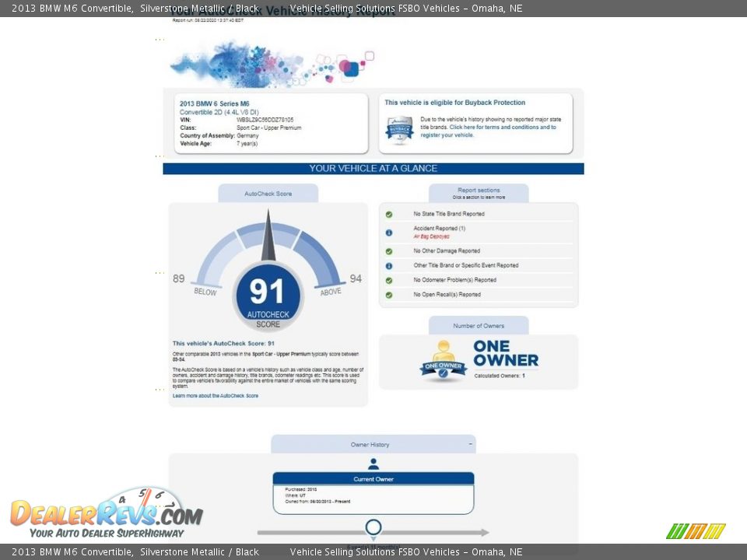Click the striped green-orange-yellow logo icon
The width and height of the screenshot is (747, 560).
(696, 531)
